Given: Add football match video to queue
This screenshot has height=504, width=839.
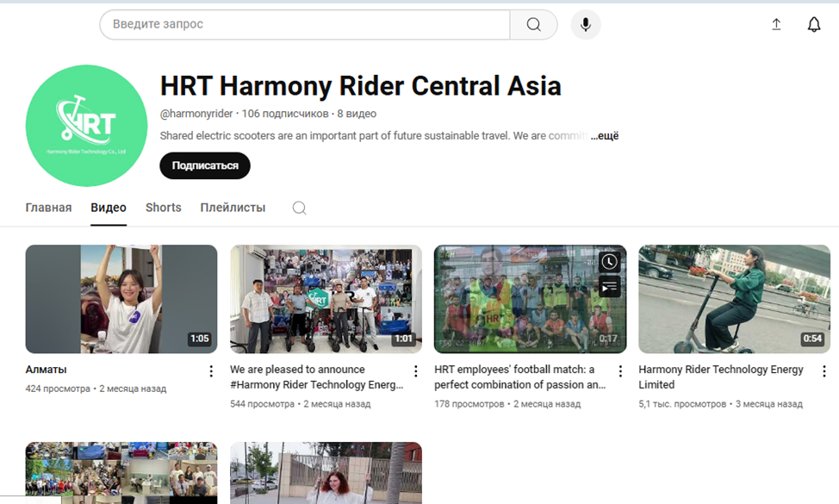Looking at the screenshot, I should click(609, 287).
